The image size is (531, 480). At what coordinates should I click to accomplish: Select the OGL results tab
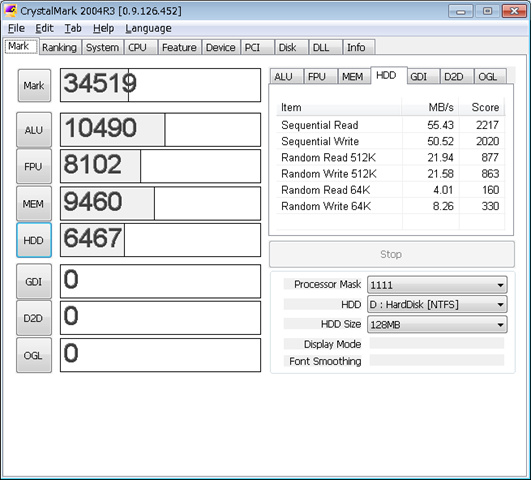(x=488, y=77)
